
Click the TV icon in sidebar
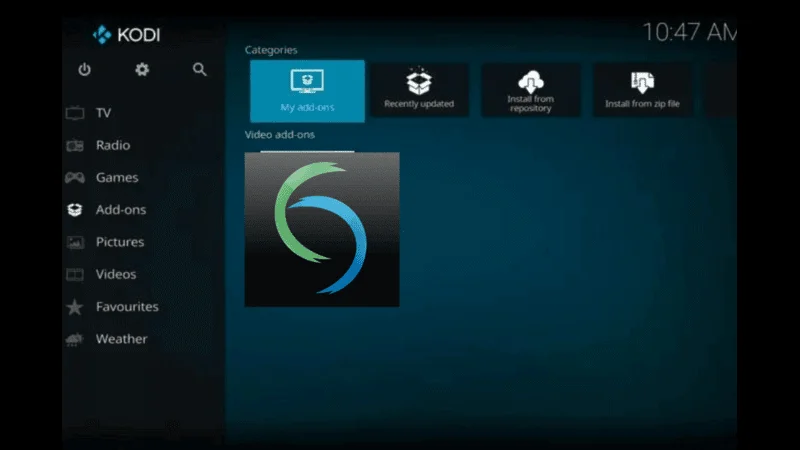(x=75, y=113)
